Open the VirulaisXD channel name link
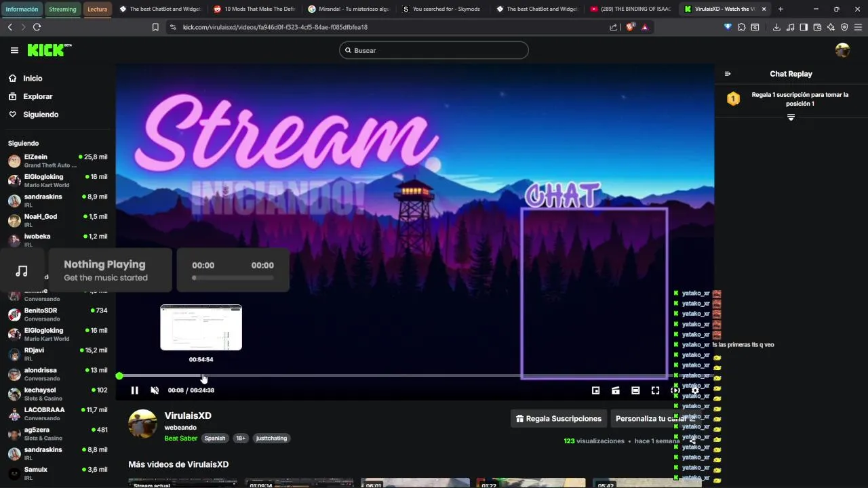Viewport: 868px width, 488px height. (188, 415)
